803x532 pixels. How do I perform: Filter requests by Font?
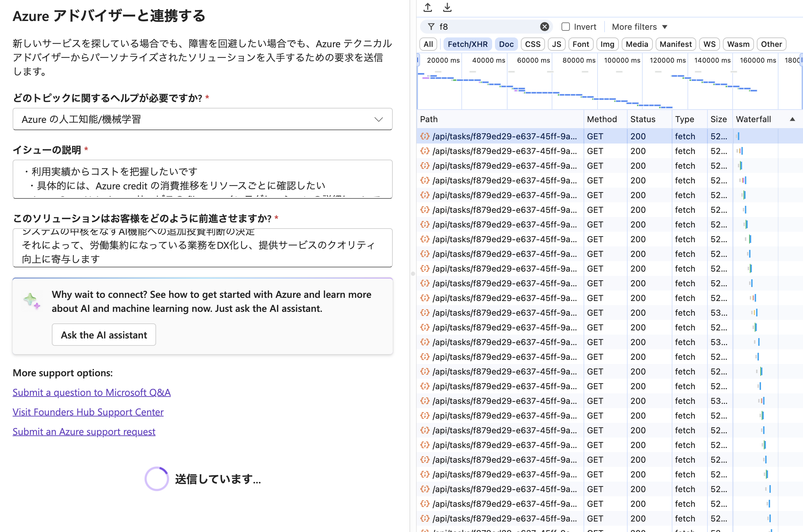pos(581,44)
